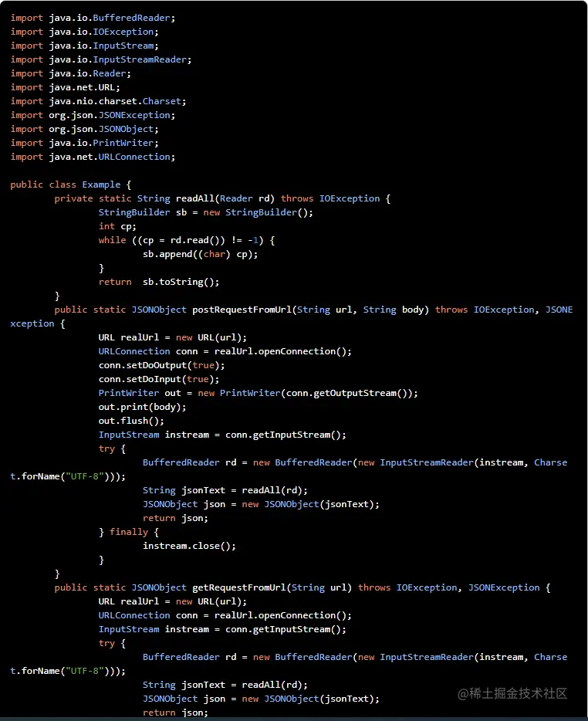The width and height of the screenshot is (588, 721).
Task: Select 'import org.json.JSONException;' line
Action: coord(93,115)
